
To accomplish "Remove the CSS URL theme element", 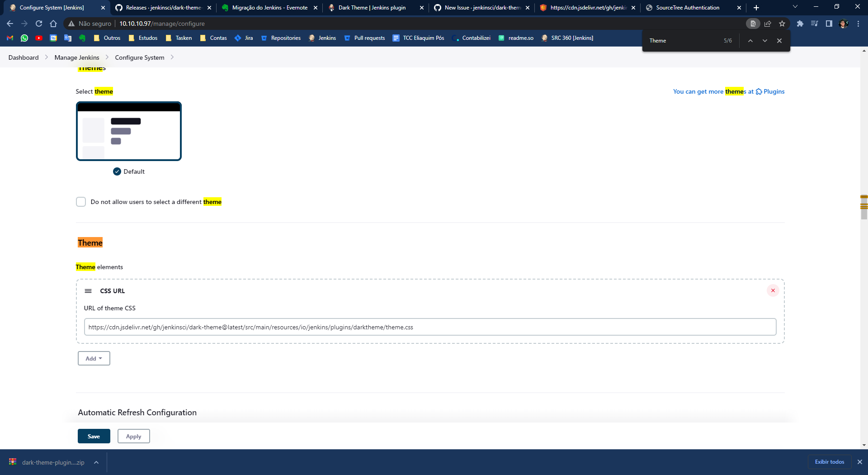I will tap(773, 290).
